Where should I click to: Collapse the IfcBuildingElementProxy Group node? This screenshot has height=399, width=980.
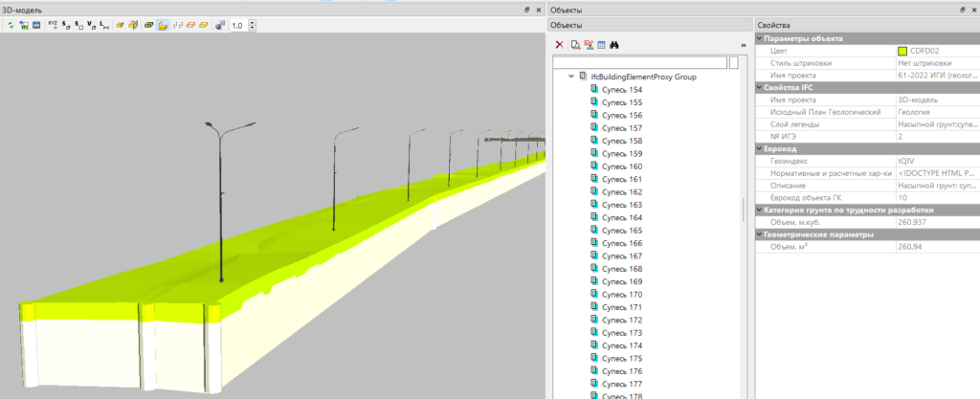tap(570, 77)
